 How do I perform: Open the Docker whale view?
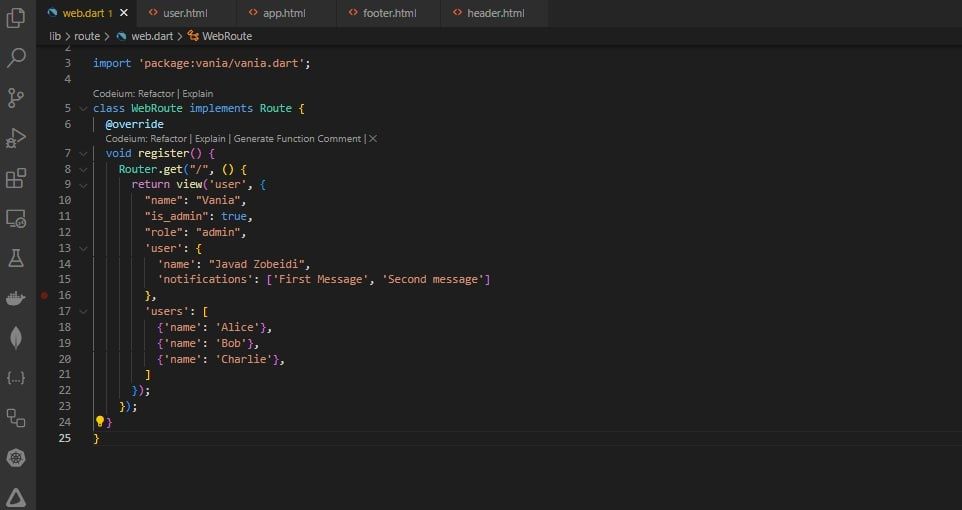16,299
